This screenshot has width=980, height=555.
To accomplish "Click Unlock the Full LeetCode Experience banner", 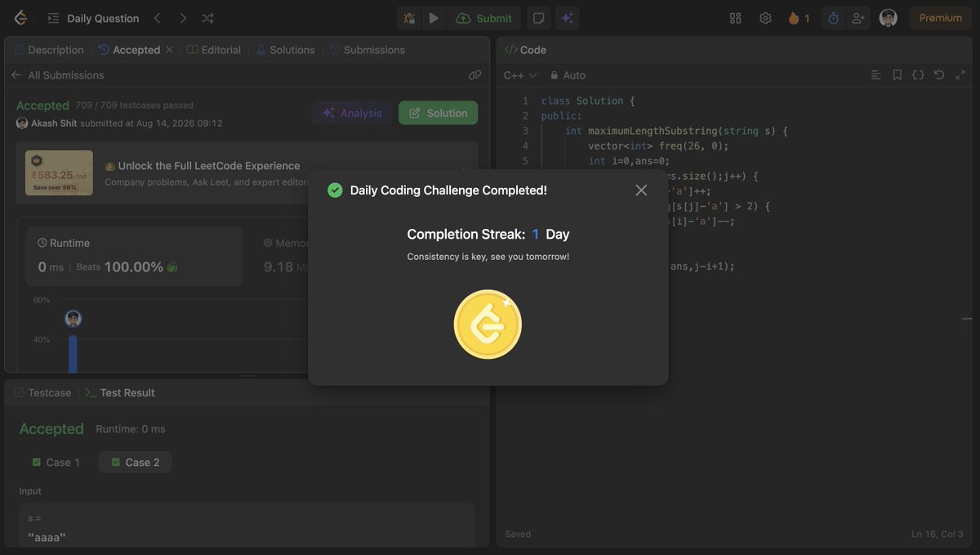I will [x=247, y=173].
